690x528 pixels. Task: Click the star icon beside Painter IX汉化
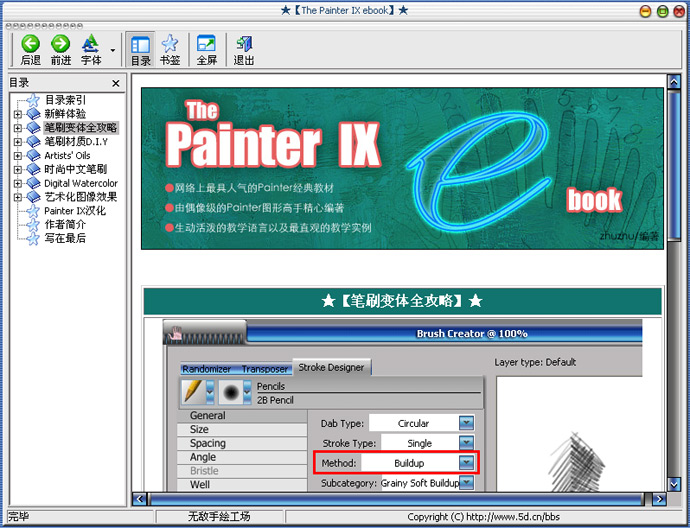point(33,211)
